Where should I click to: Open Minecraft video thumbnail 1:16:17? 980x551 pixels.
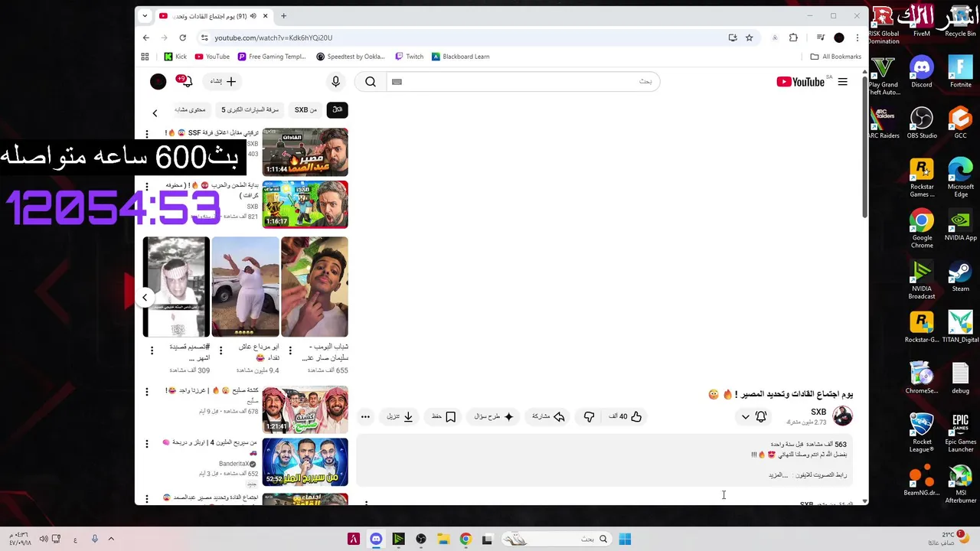point(305,204)
